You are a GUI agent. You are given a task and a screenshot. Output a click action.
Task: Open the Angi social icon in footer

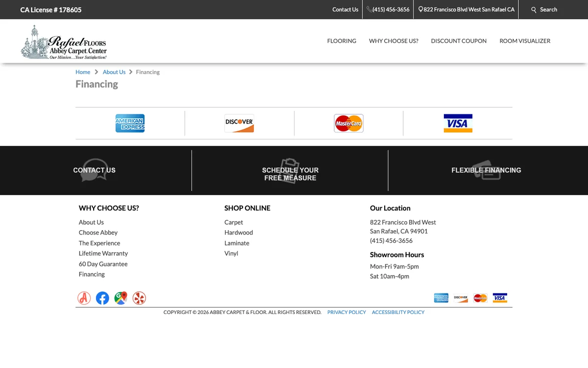coord(84,298)
